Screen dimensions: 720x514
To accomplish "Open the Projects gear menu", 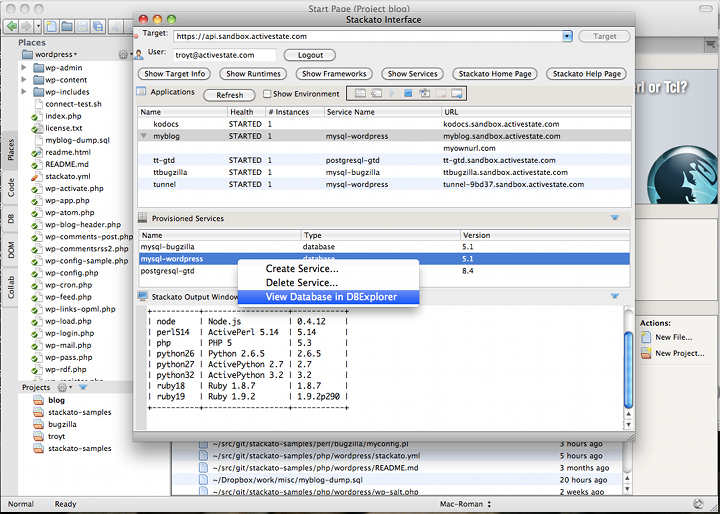I will click(x=63, y=387).
